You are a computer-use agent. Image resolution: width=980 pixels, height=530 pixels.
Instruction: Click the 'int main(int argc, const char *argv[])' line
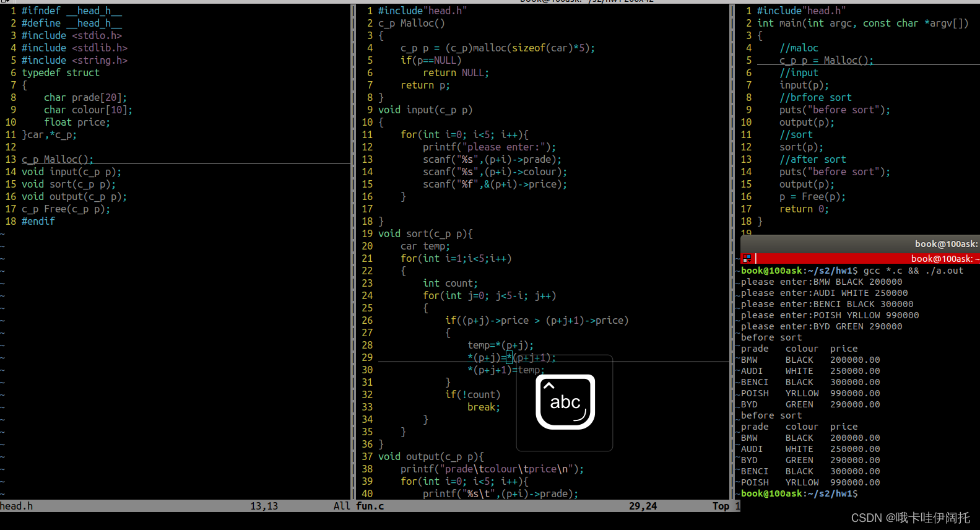click(863, 23)
